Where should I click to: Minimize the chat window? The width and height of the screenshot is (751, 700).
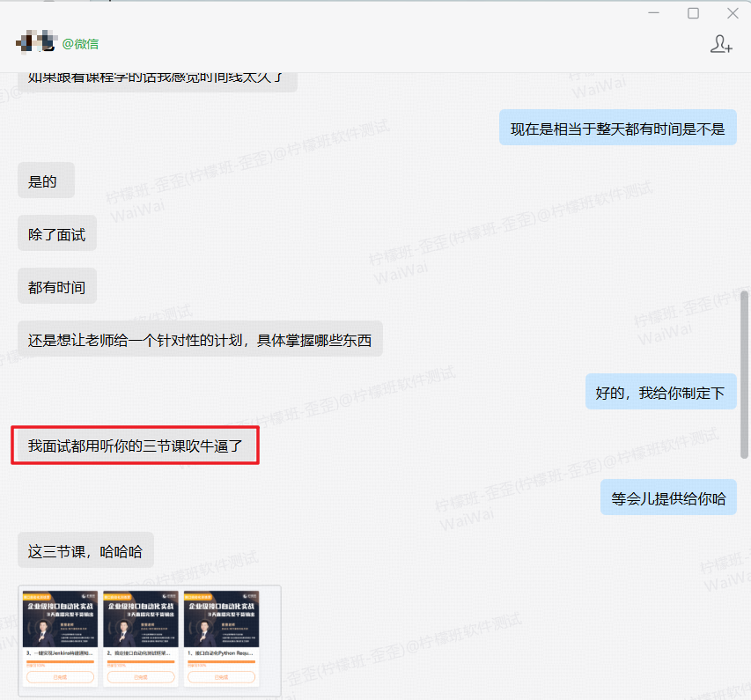[654, 13]
